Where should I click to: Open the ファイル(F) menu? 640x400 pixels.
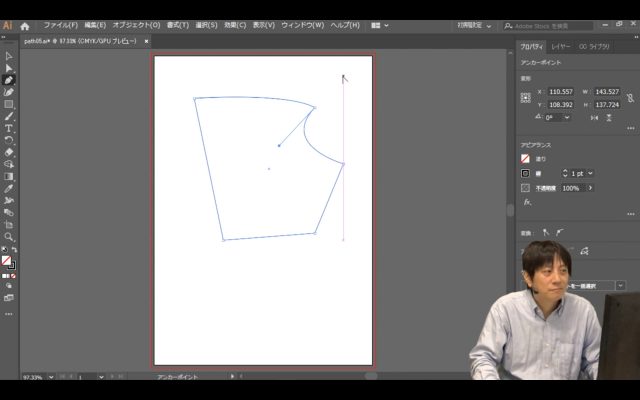point(60,24)
